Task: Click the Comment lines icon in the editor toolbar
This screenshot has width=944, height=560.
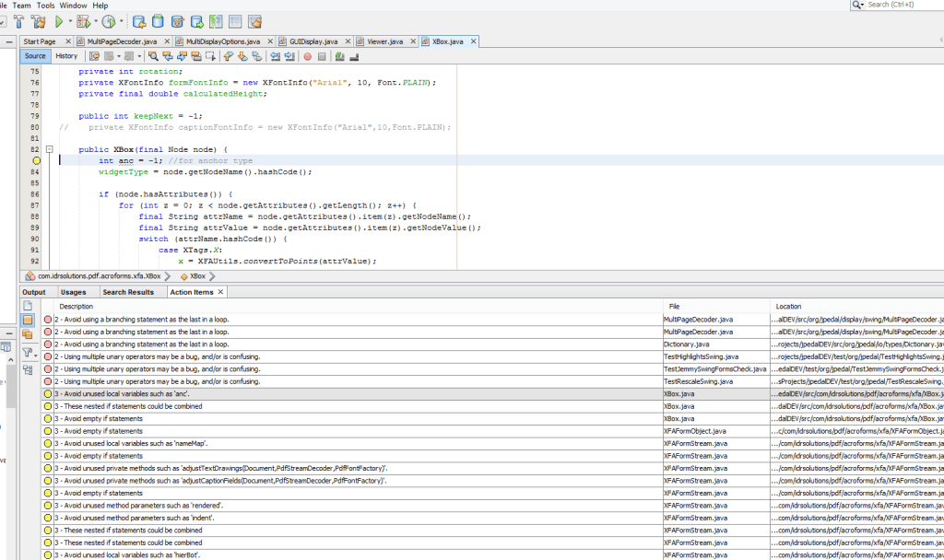Action: (x=339, y=55)
